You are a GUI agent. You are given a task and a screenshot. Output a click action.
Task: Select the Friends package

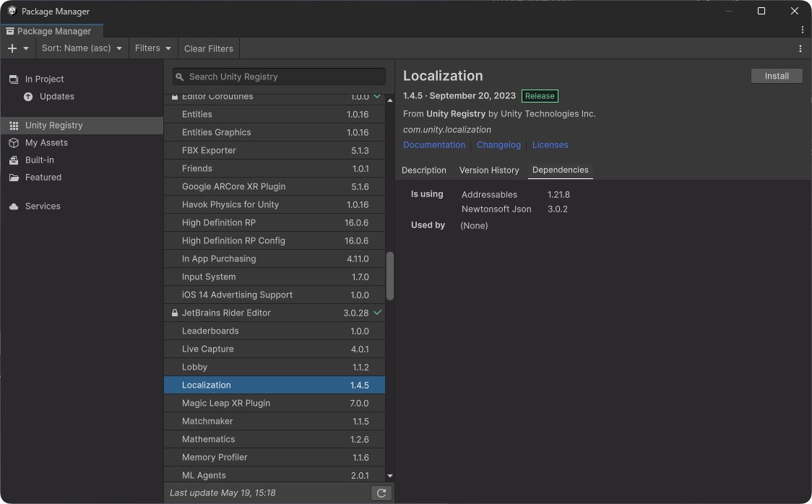(275, 169)
